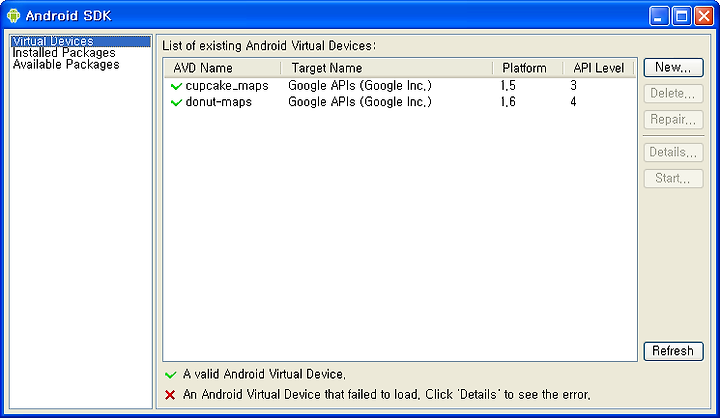The image size is (720, 418).
Task: Click the Delete... button
Action: click(x=673, y=94)
